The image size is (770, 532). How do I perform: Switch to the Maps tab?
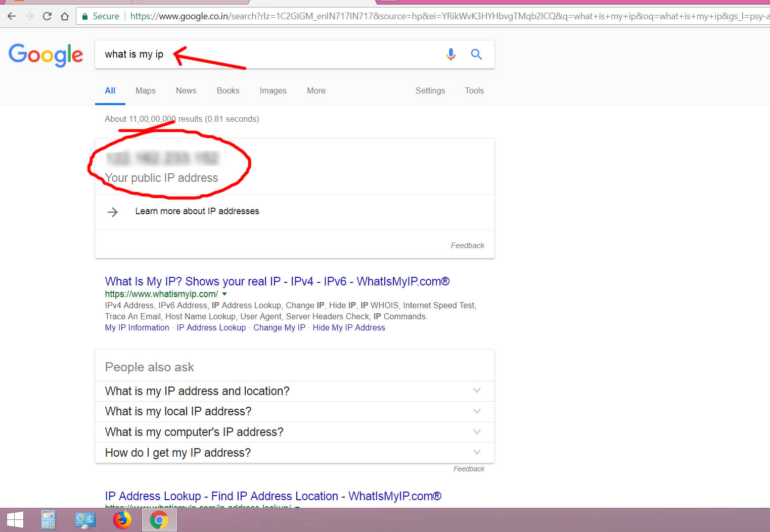click(146, 90)
